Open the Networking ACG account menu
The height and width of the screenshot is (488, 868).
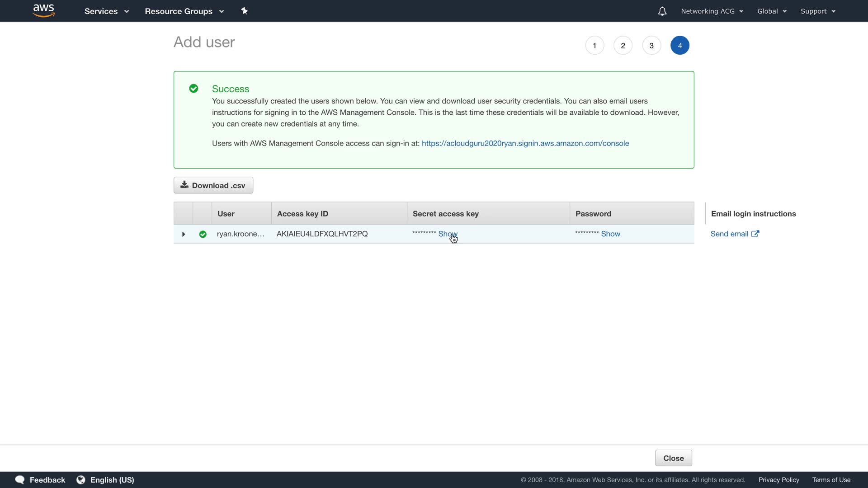pyautogui.click(x=712, y=11)
